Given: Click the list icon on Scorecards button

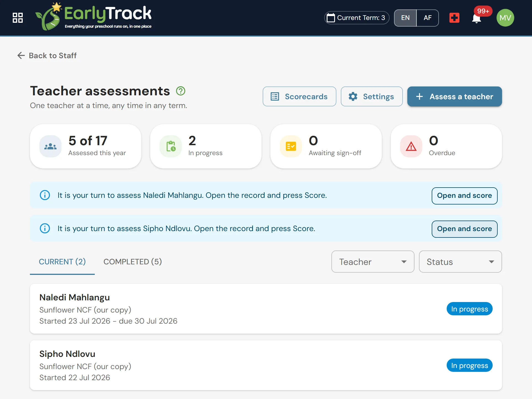Looking at the screenshot, I should pos(275,96).
